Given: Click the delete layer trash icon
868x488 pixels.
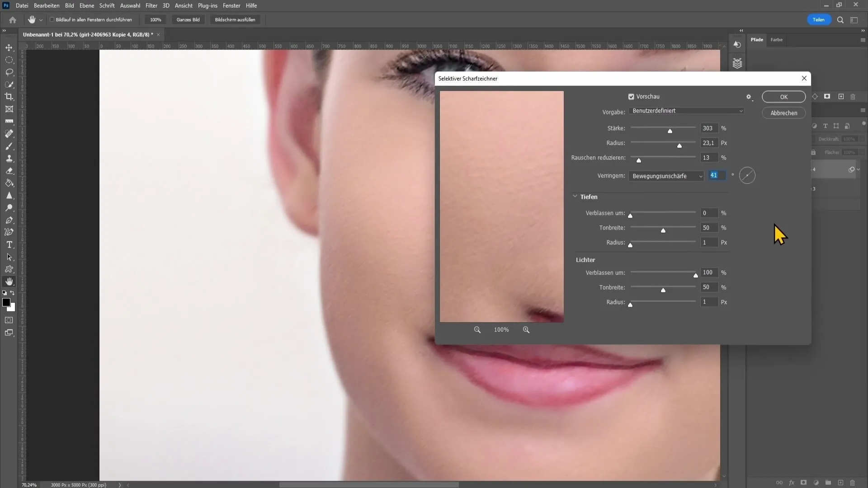Looking at the screenshot, I should pos(852,483).
